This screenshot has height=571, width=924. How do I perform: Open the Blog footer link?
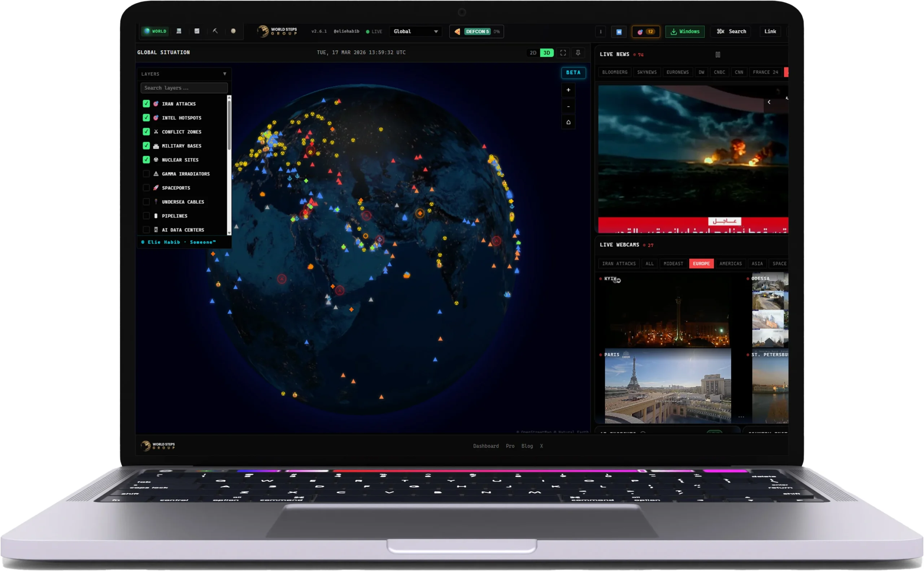527,446
